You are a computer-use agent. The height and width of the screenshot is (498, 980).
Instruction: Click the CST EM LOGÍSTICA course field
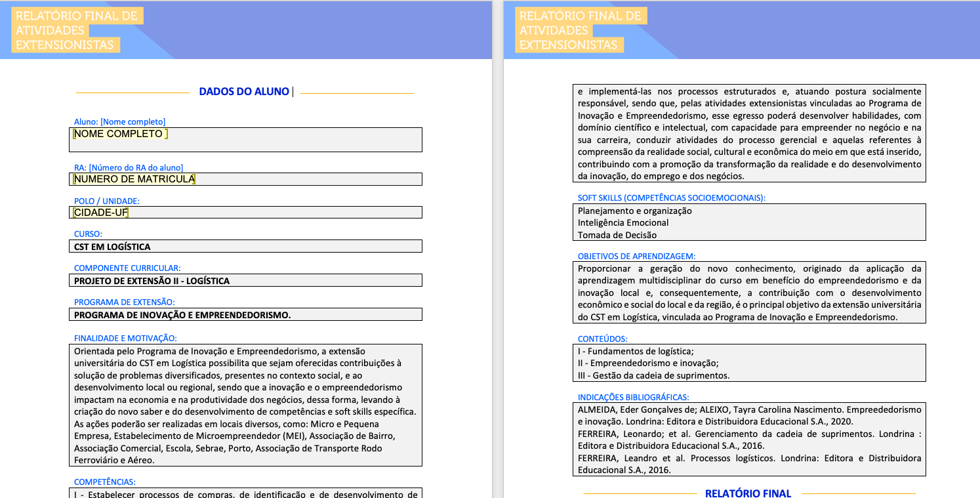245,247
